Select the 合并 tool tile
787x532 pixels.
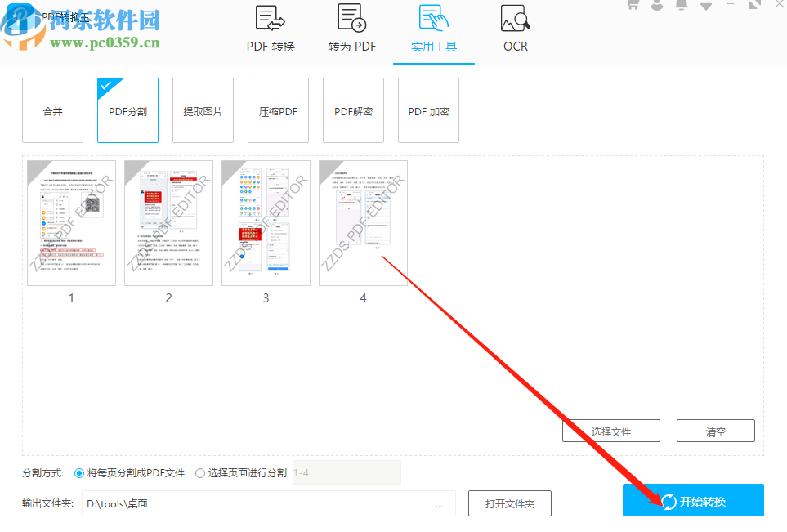pos(52,110)
